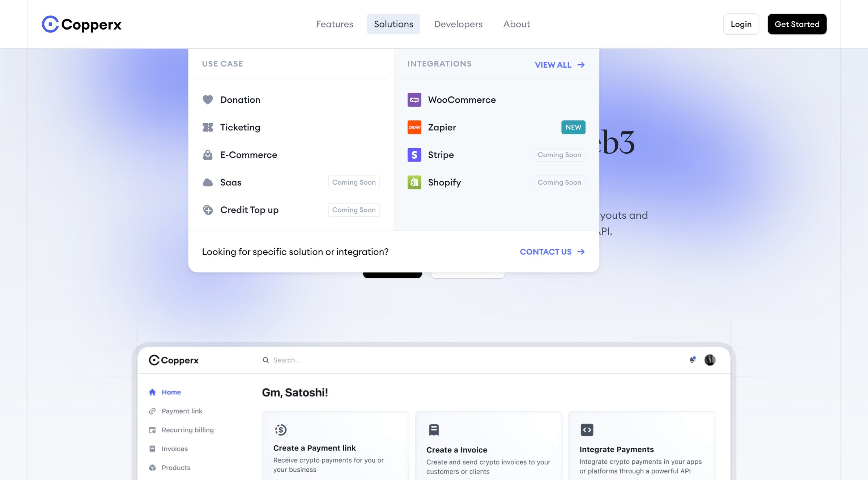The width and height of the screenshot is (868, 480).
Task: Click the arrow next to View All
Action: click(581, 65)
